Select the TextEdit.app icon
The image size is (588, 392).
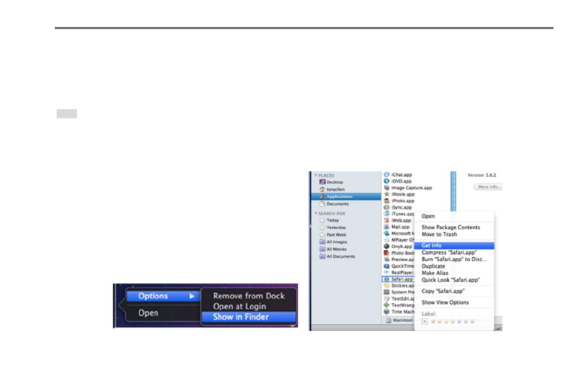387,298
